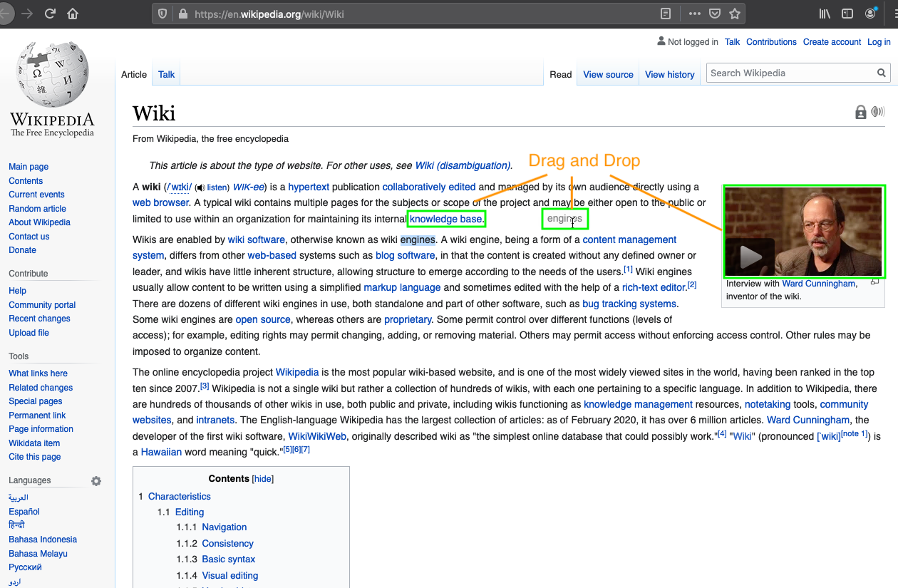Open language settings gear icon
898x588 pixels.
pyautogui.click(x=96, y=481)
